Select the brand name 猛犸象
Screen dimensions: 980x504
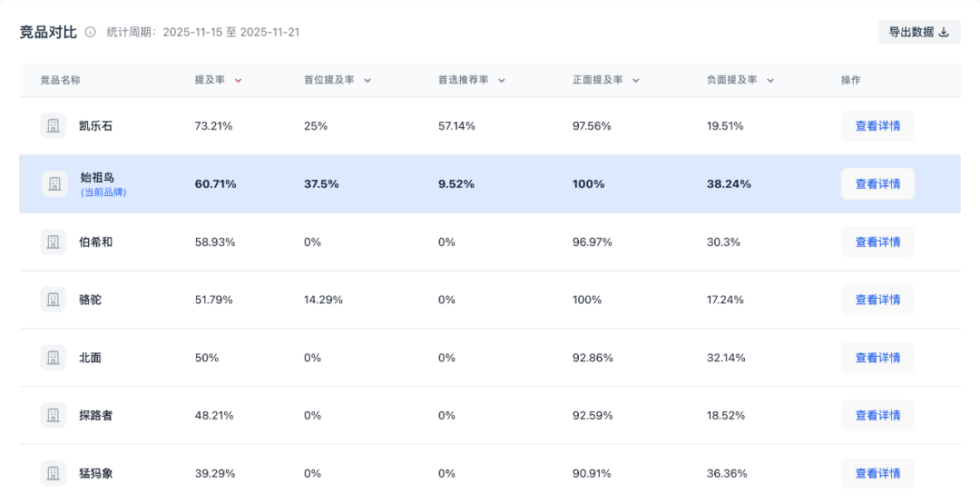tap(95, 473)
